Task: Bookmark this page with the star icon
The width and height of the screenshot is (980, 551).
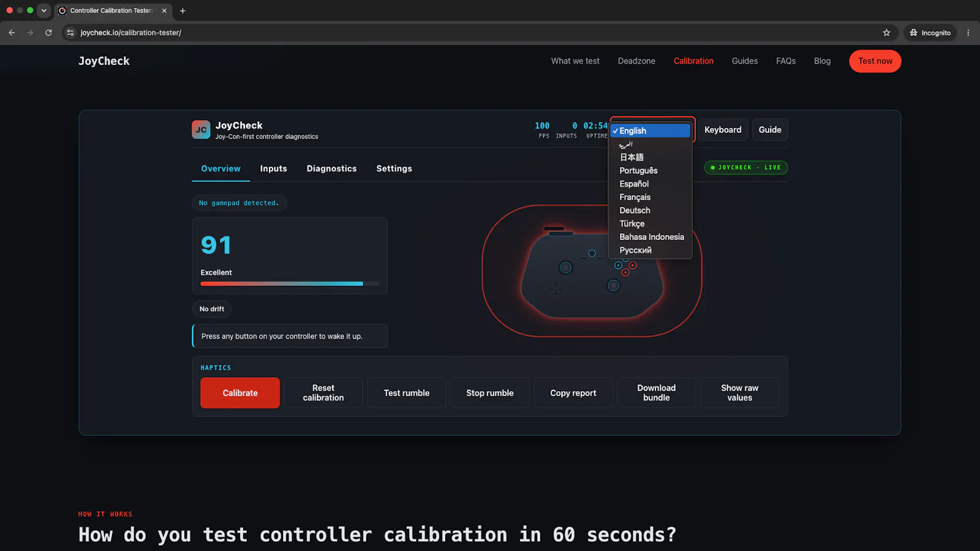Action: (x=886, y=32)
